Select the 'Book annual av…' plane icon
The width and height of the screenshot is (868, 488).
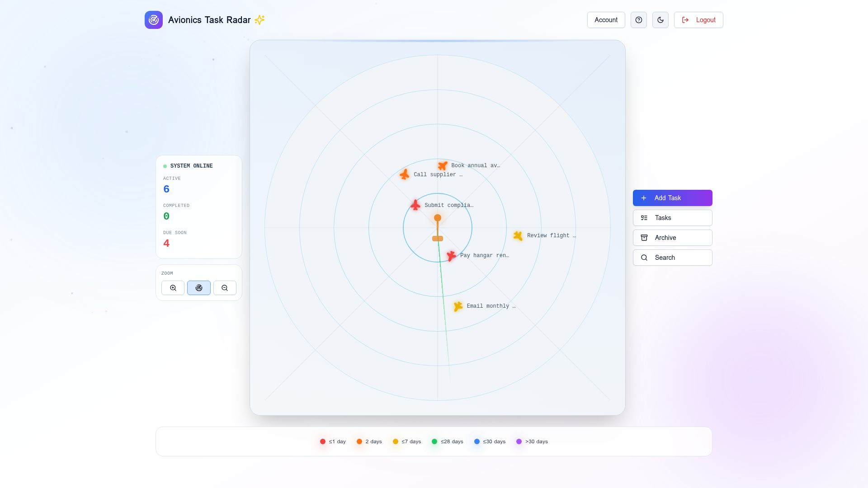443,166
